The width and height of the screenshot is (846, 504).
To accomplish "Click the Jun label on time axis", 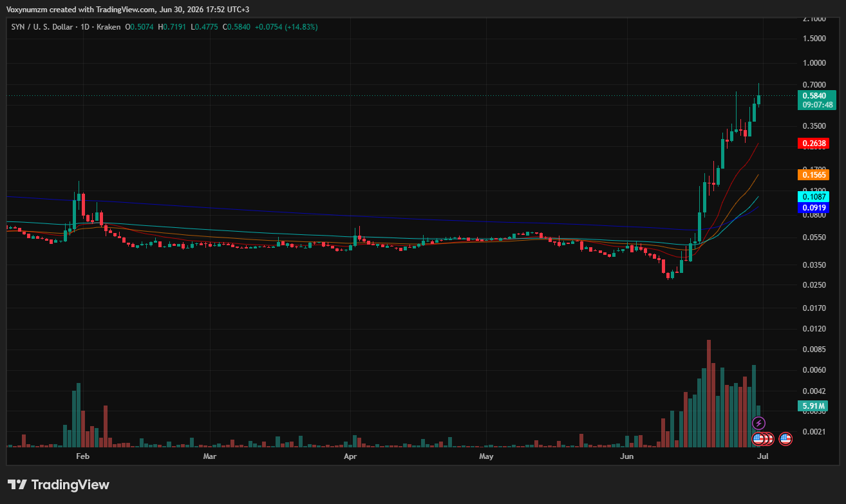I will [626, 456].
